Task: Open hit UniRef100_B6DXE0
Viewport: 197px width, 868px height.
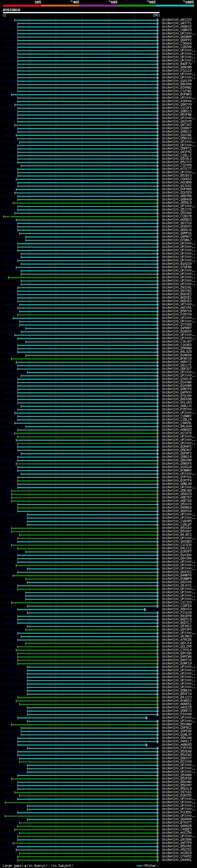Action: click(176, 301)
